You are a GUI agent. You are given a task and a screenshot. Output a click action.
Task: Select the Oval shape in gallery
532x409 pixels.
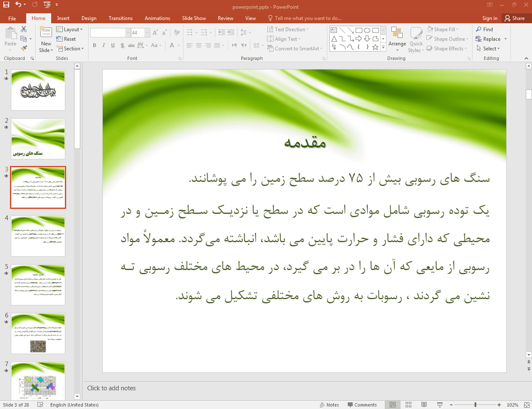(x=367, y=30)
